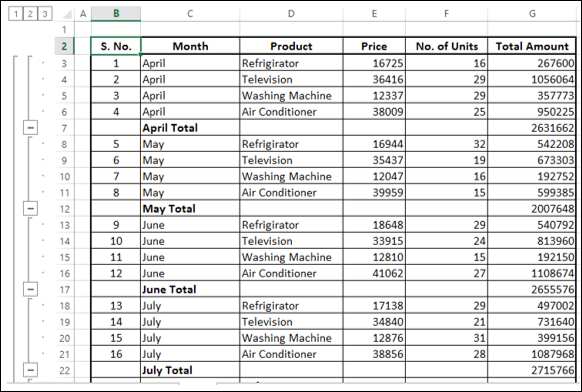Screen dimensions: 582x392
Task: Click the select-all corner triangle
Action: tap(67, 14)
